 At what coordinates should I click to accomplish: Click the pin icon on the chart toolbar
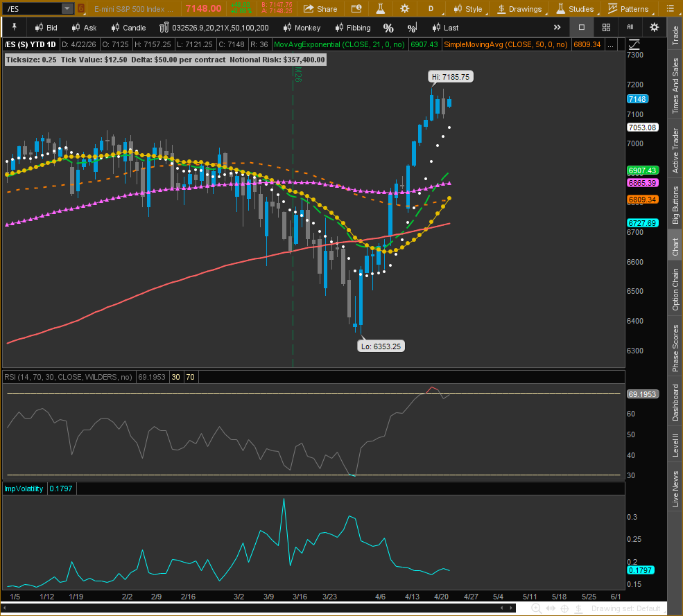14,28
